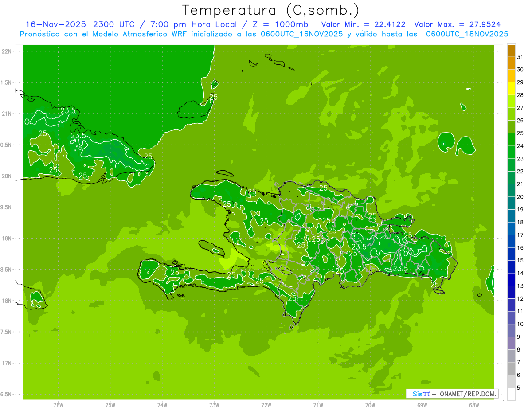Click the "Valor Max. = 27.9524" readout
The width and height of the screenshot is (532, 411).
tap(457, 24)
